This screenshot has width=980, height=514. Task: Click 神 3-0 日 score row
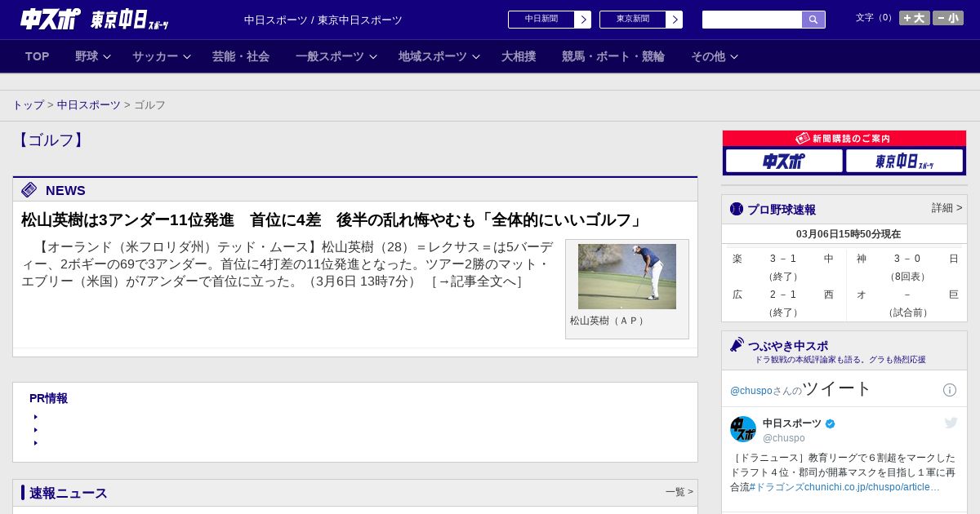point(907,259)
